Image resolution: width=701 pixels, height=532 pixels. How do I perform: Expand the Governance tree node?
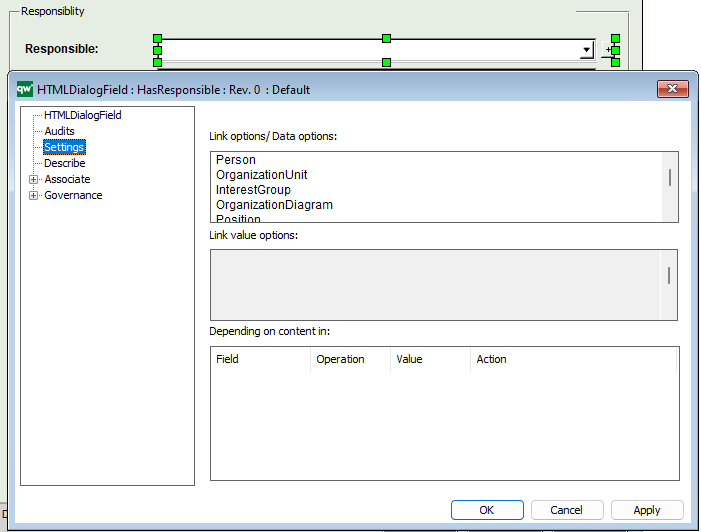(34, 196)
